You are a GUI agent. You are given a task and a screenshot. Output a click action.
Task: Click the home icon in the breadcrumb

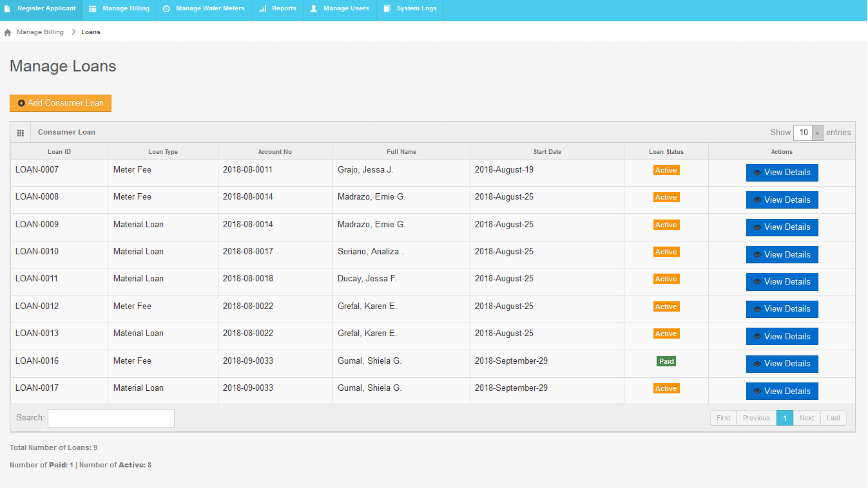(8, 32)
